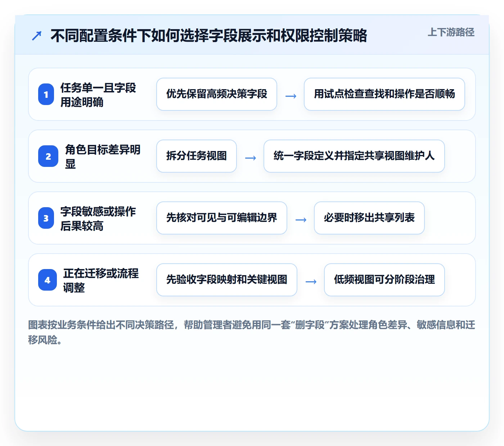Click number badge 1
Image resolution: width=504 pixels, height=446 pixels.
click(46, 94)
